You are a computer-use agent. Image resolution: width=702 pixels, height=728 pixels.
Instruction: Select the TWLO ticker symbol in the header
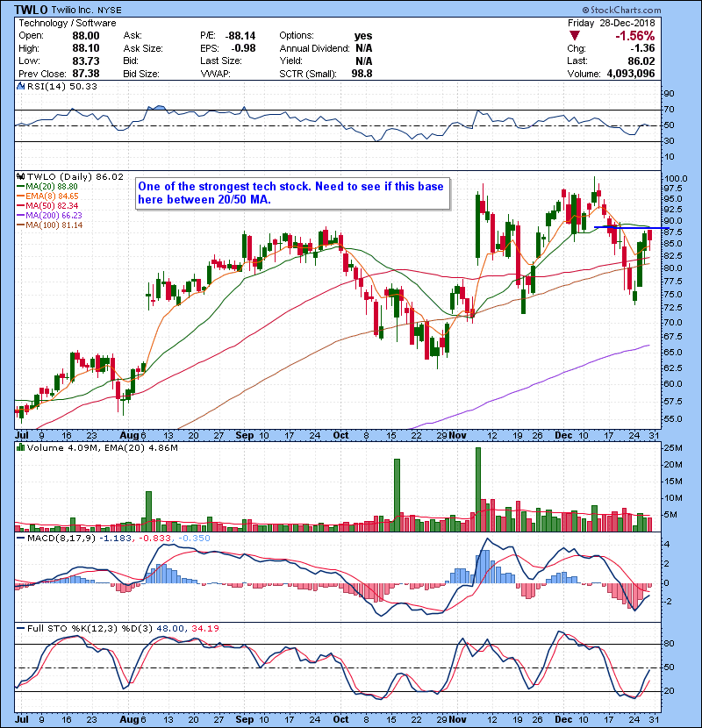click(x=31, y=10)
